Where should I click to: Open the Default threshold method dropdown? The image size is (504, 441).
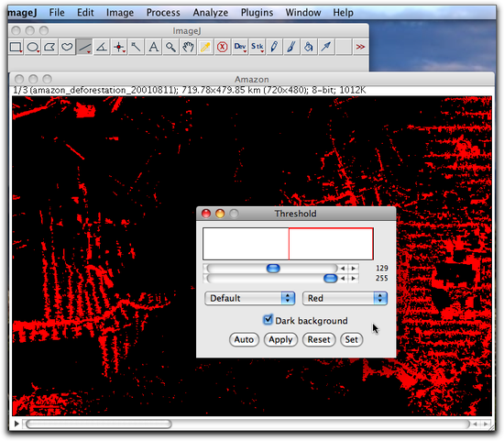tap(250, 298)
